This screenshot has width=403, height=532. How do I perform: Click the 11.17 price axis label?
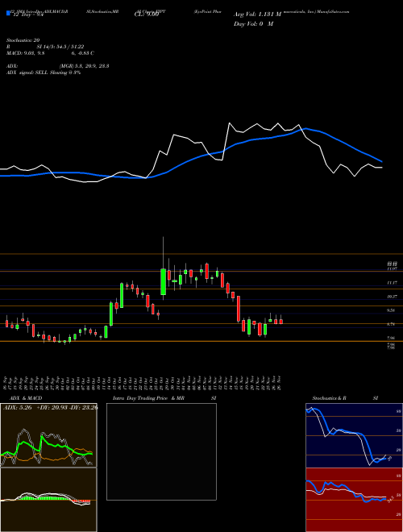coord(393,282)
